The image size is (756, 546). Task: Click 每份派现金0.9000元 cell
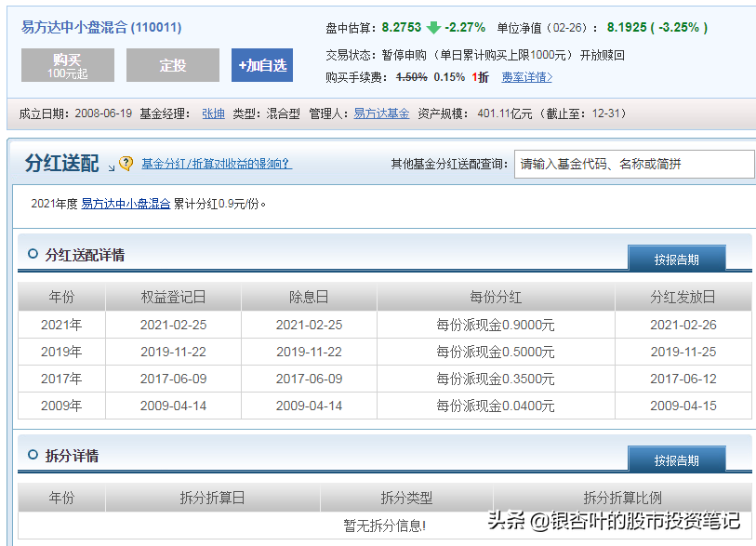(496, 325)
